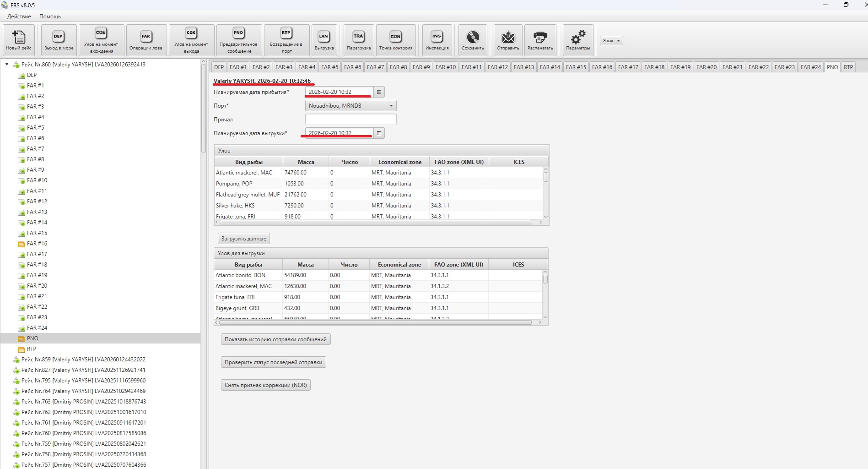
Task: Click into the Причал input field
Action: (x=350, y=120)
